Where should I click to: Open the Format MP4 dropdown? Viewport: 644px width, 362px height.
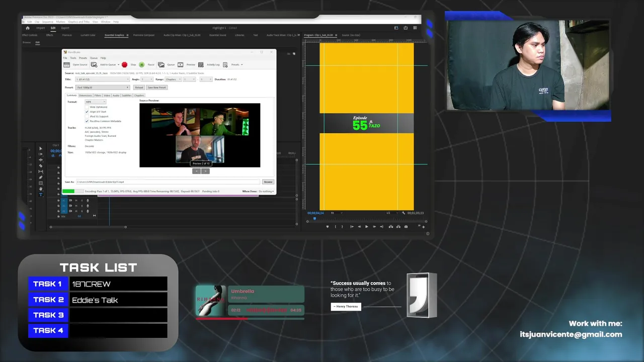click(95, 102)
